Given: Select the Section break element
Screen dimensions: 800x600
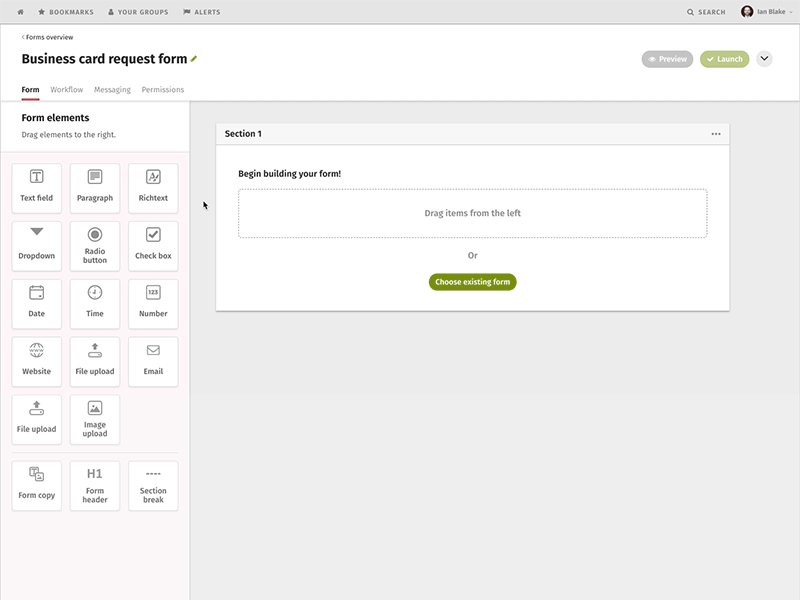Looking at the screenshot, I should pos(152,485).
